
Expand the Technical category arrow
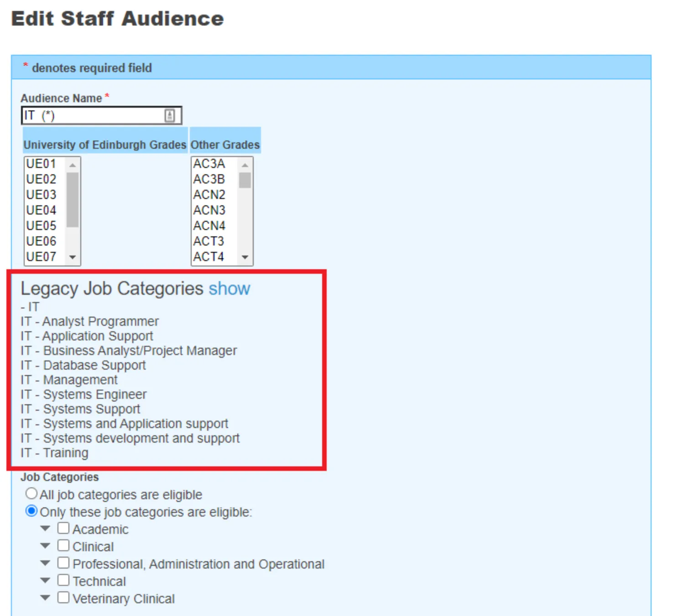45,581
